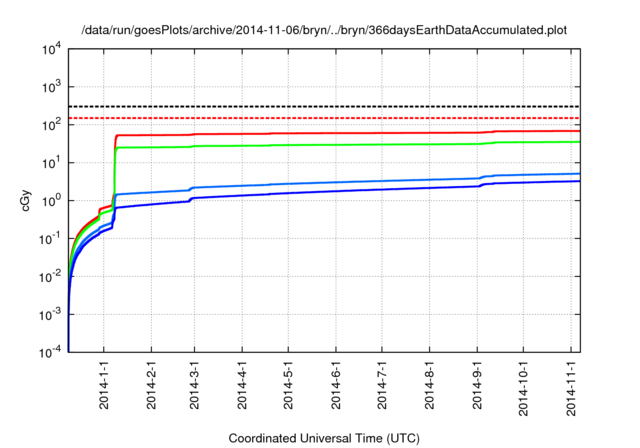Click the black dashed threshold line
Screen dimensions: 640x448
tap(324, 106)
